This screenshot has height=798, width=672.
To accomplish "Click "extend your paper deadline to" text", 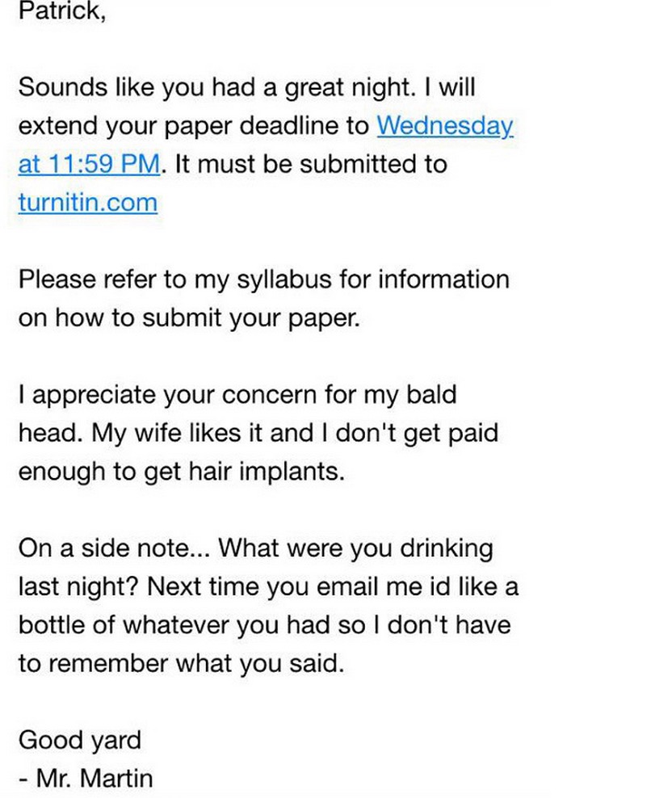I will (x=194, y=126).
